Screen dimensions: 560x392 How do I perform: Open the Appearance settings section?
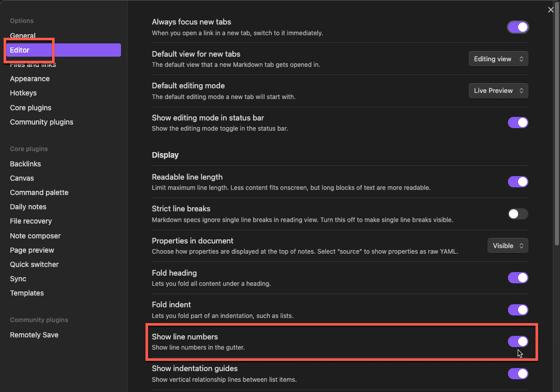(x=30, y=79)
